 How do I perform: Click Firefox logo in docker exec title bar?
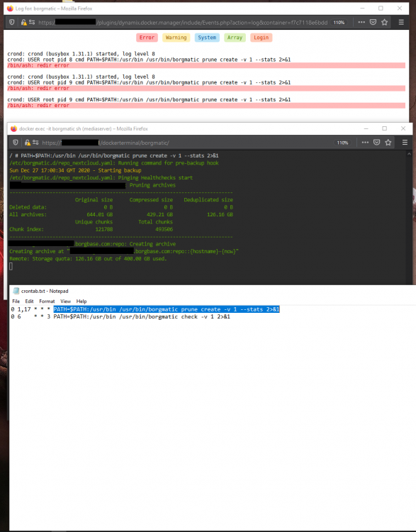(13, 128)
